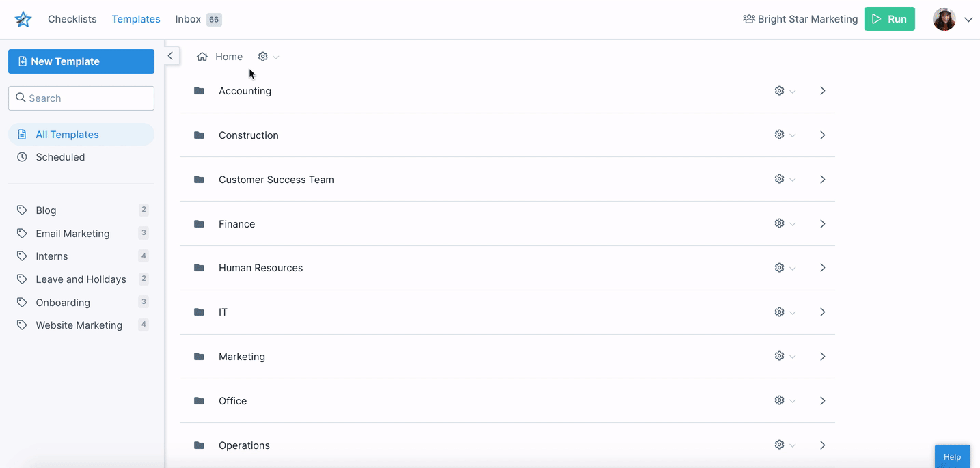The height and width of the screenshot is (468, 980).
Task: Click the Accounting folder icon
Action: click(199, 91)
